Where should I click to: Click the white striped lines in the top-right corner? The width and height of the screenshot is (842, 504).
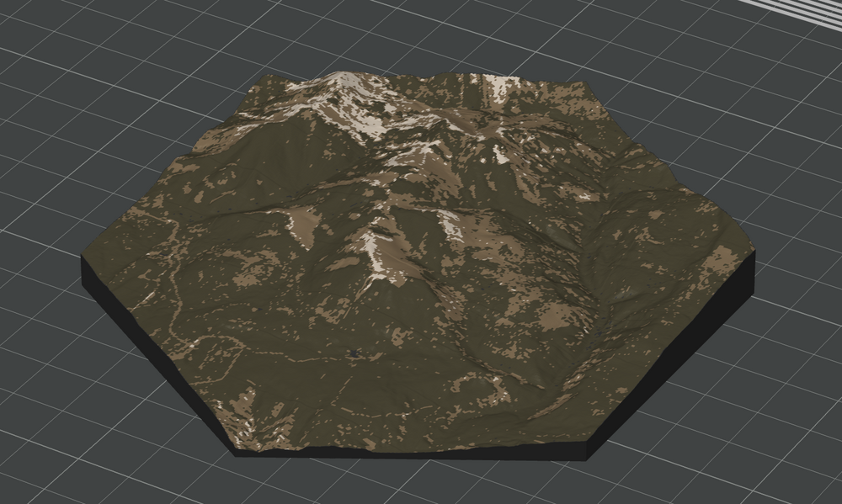pyautogui.click(x=807, y=8)
